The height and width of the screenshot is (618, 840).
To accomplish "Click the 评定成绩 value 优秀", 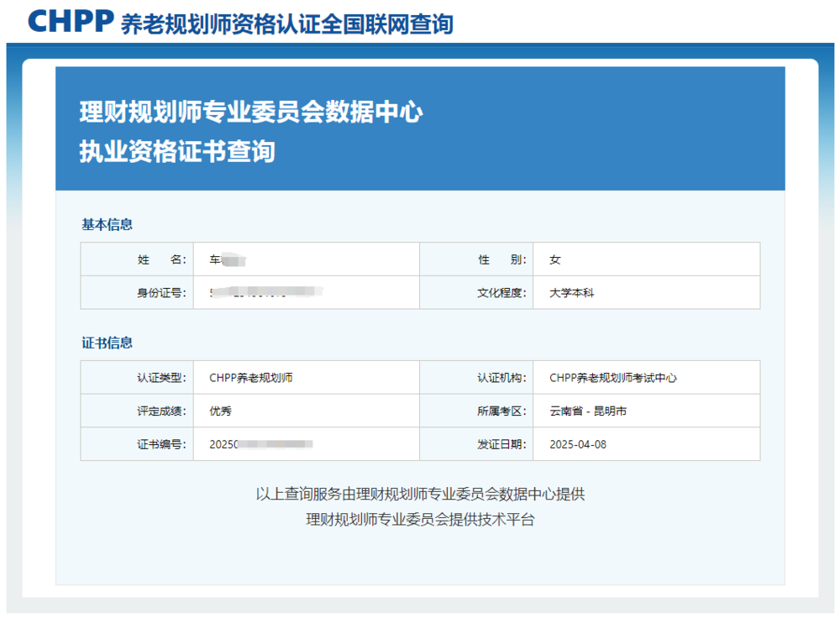I will click(x=220, y=411).
